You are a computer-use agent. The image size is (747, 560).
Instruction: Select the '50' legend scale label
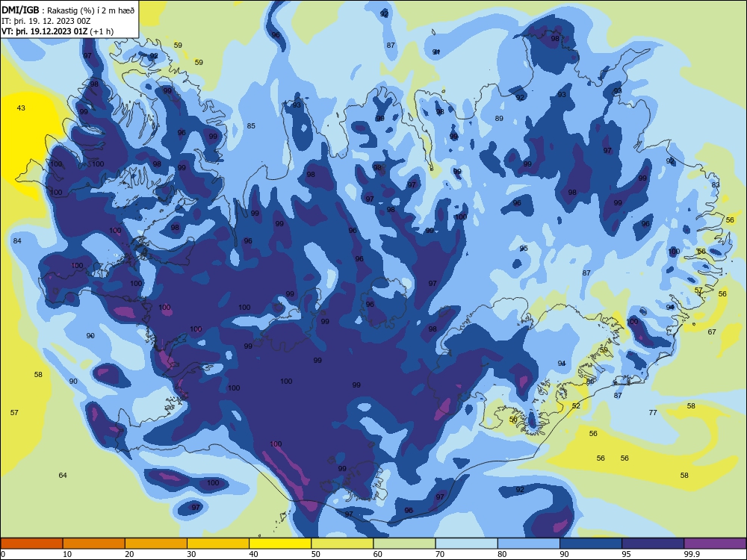click(316, 554)
